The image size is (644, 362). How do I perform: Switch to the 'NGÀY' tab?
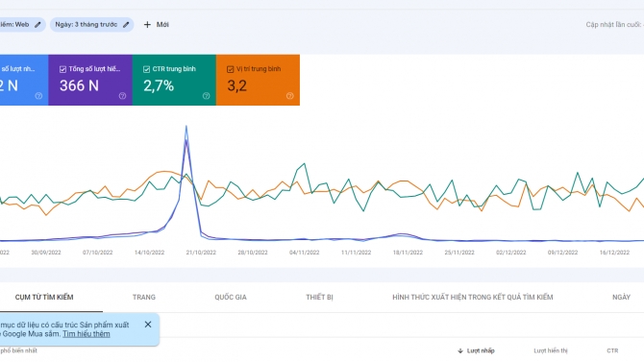[x=621, y=297]
